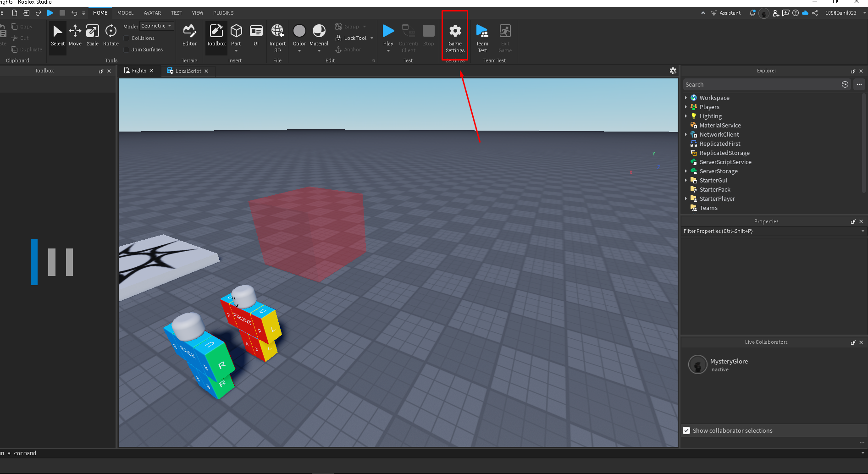
Task: Uncheck Show collaborator selections
Action: pos(686,430)
